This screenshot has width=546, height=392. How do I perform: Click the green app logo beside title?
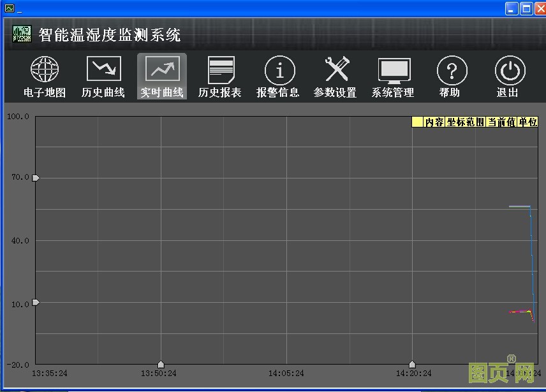coord(22,34)
